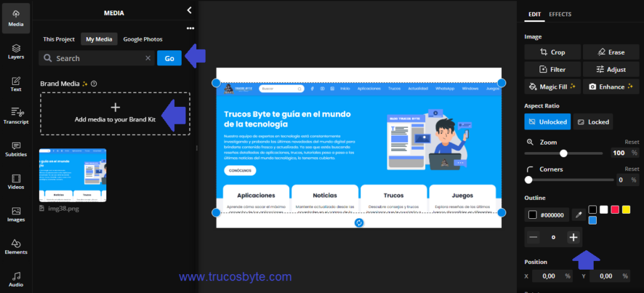The height and width of the screenshot is (293, 644).
Task: Reset the Zoom value
Action: [631, 142]
